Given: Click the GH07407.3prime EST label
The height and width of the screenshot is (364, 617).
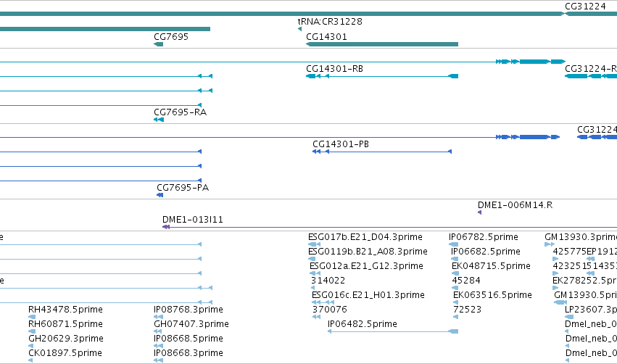Looking at the screenshot, I should 191,324.
